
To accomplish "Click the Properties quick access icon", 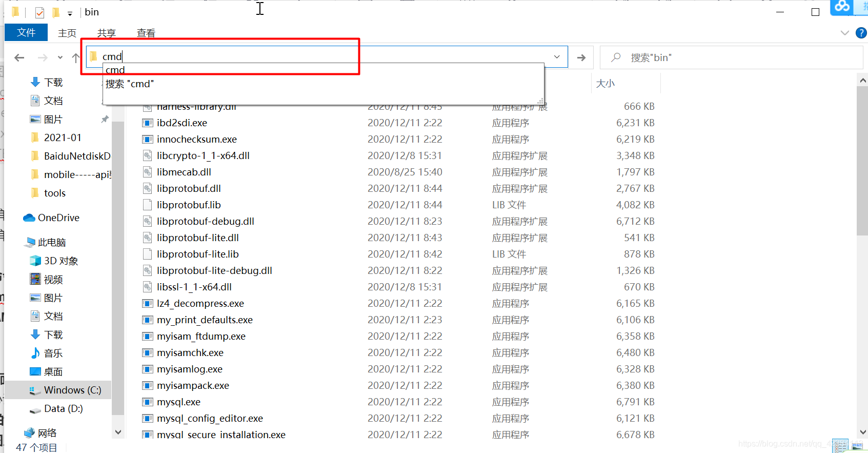I will [x=39, y=12].
